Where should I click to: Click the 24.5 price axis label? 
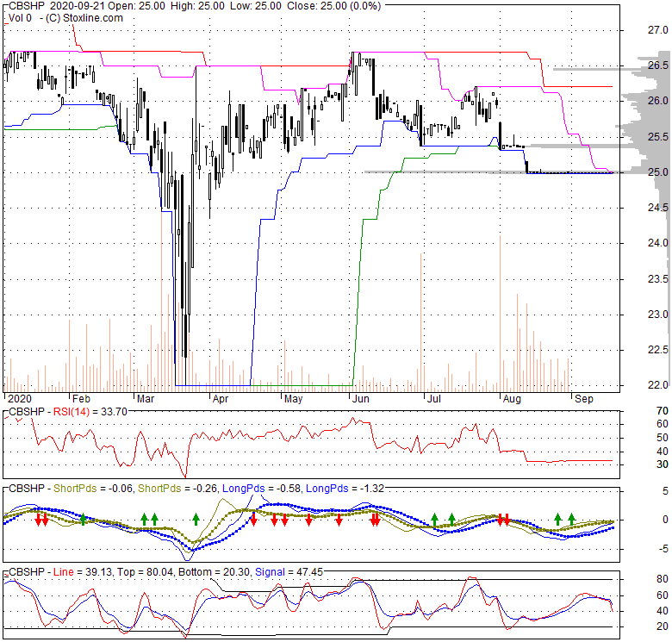658,208
